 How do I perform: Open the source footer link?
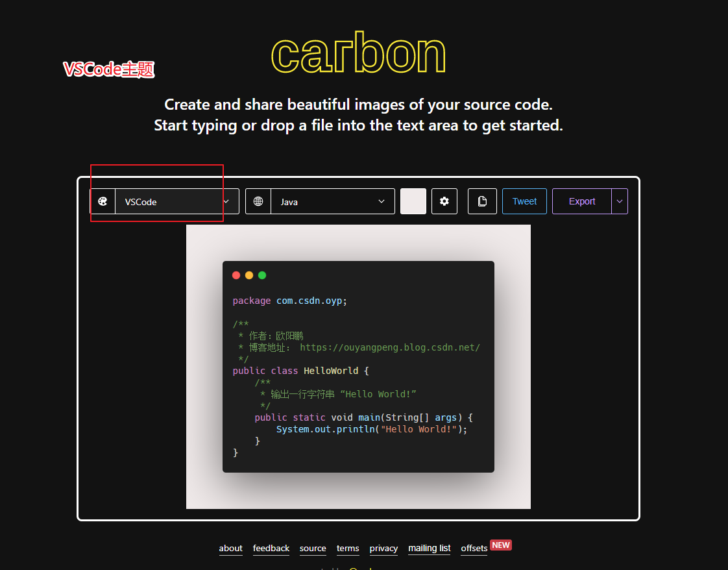tap(313, 548)
